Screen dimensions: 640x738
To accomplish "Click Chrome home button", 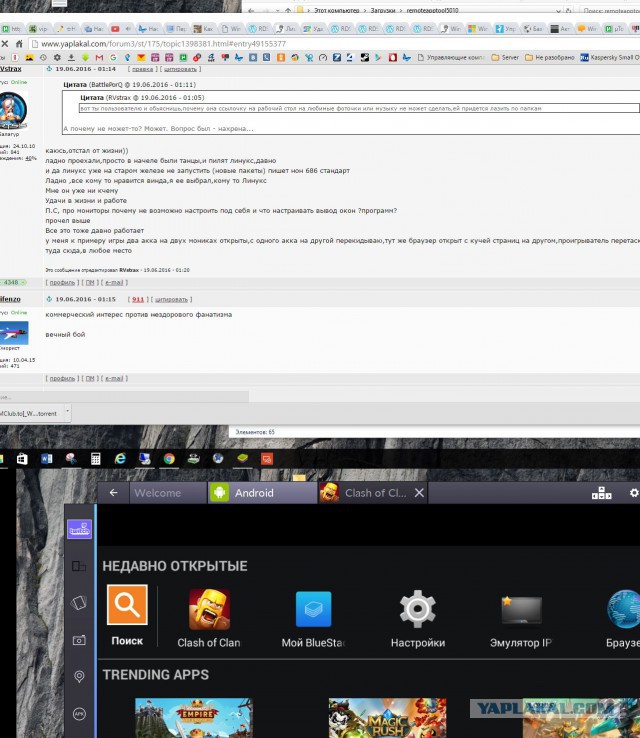I will click(19, 44).
